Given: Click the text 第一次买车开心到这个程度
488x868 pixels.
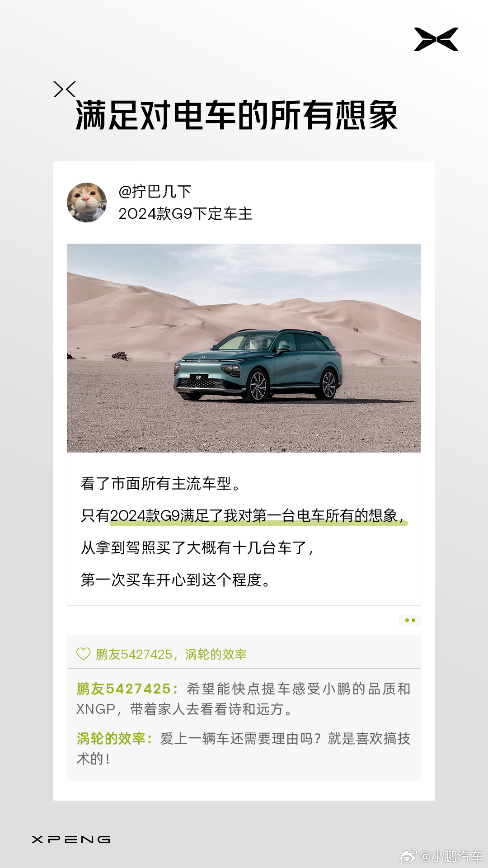Looking at the screenshot, I should point(176,580).
